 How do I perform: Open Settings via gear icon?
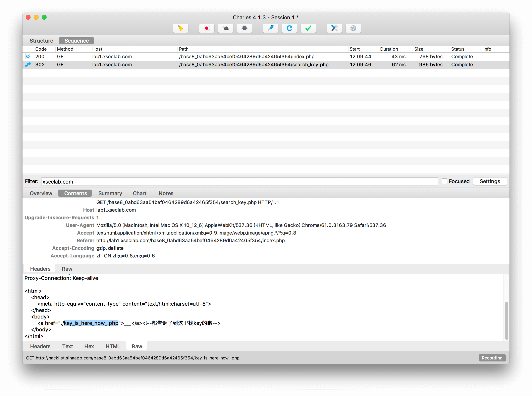pos(354,28)
